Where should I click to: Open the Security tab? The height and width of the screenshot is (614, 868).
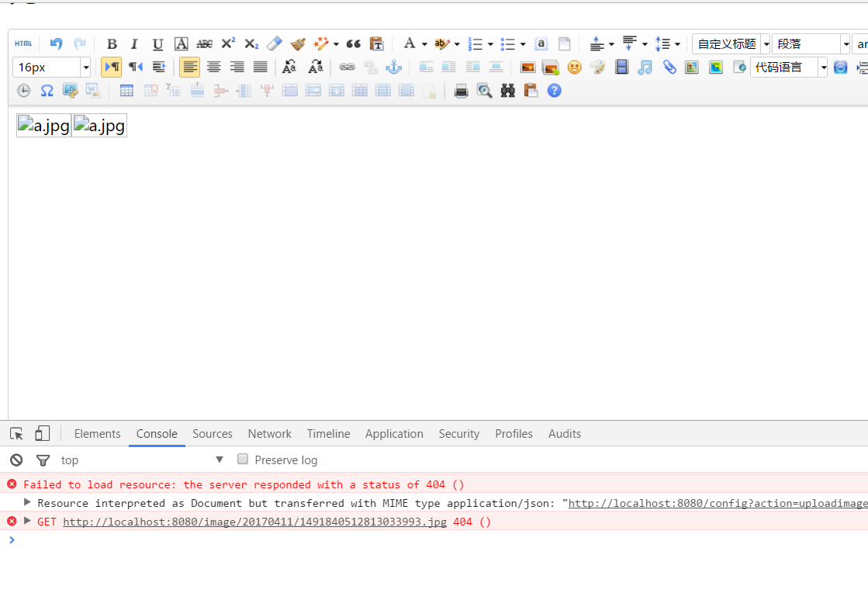point(459,434)
